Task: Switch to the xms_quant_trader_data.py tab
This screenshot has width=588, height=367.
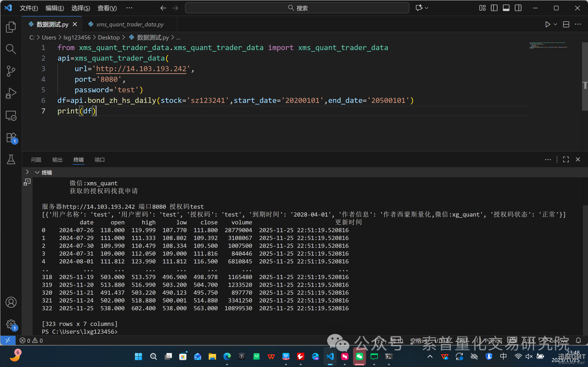Action: coord(130,25)
